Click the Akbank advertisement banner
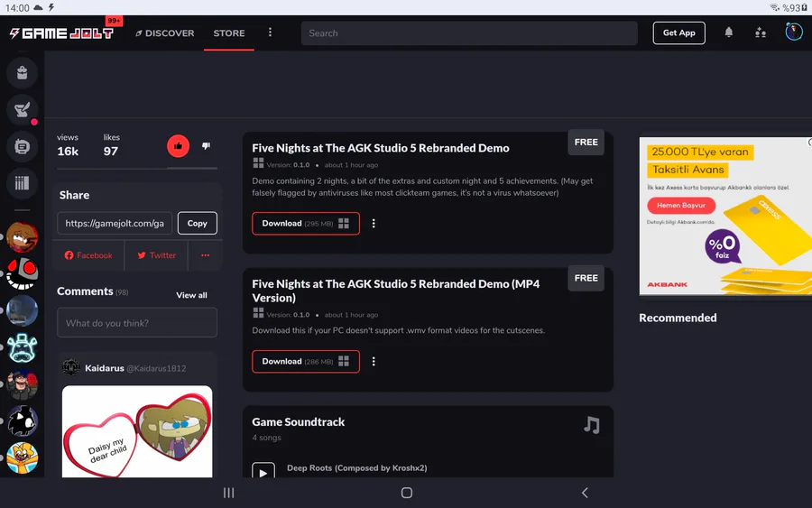The width and height of the screenshot is (812, 508). pyautogui.click(x=725, y=216)
